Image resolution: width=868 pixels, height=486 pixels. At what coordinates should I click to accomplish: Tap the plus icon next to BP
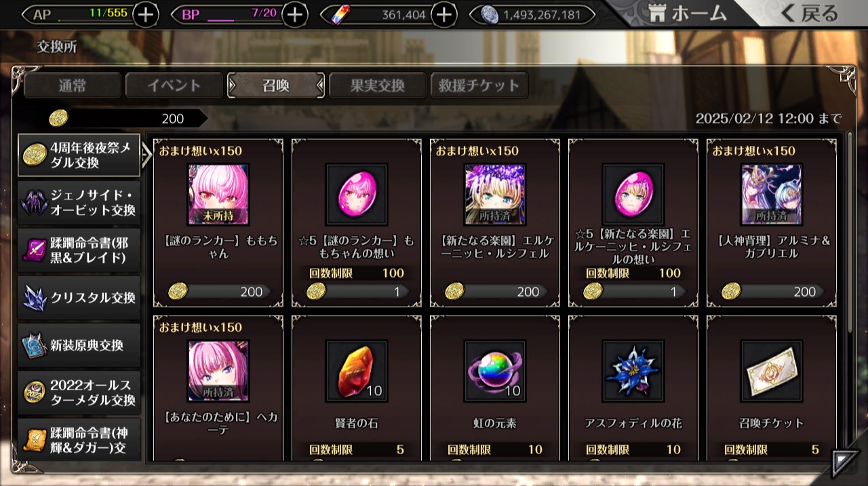click(294, 14)
